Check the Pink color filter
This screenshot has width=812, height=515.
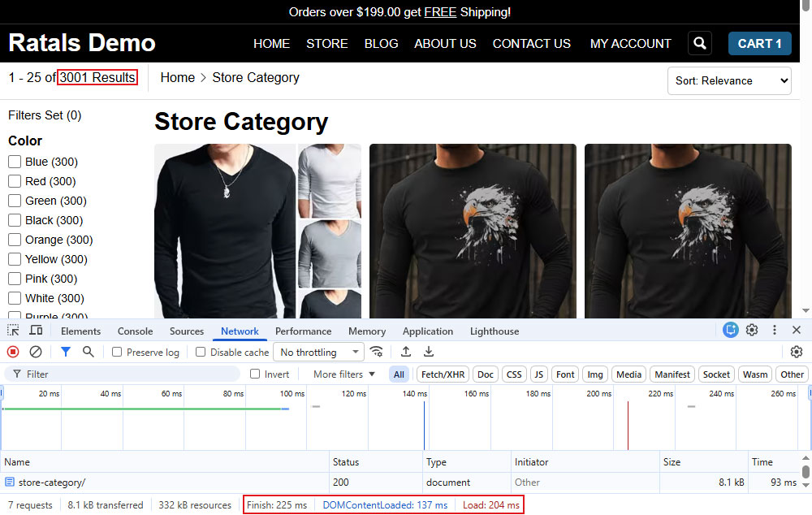coord(15,279)
